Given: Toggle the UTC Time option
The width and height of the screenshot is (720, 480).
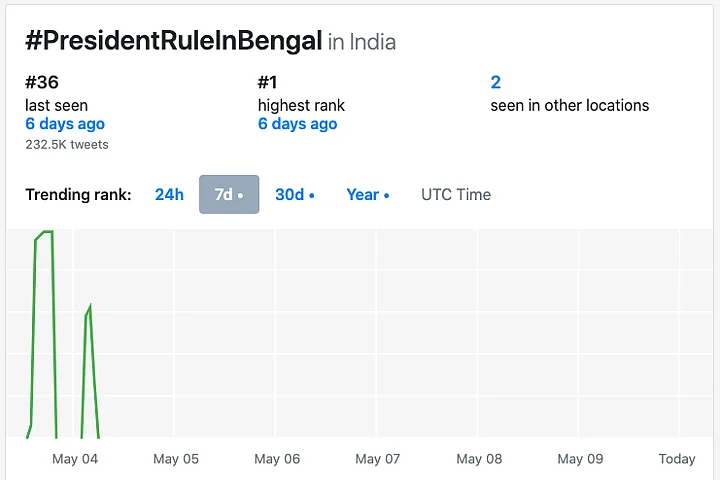Looking at the screenshot, I should 456,195.
